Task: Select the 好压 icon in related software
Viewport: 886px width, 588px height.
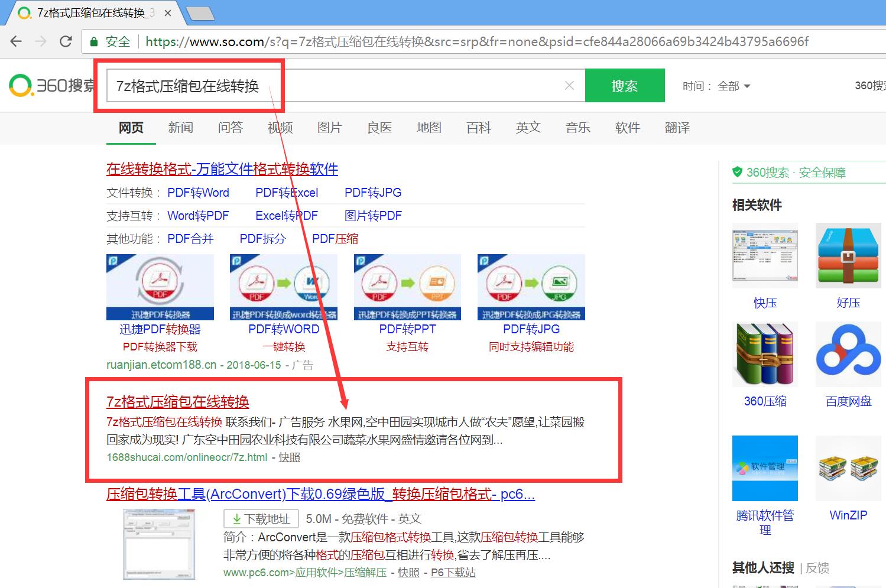Action: tap(848, 255)
